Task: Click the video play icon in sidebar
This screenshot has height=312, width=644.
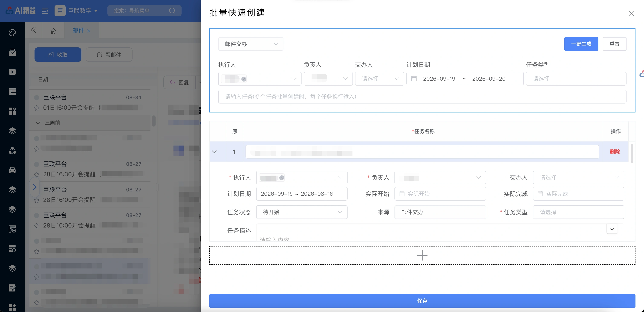Action: [x=12, y=72]
